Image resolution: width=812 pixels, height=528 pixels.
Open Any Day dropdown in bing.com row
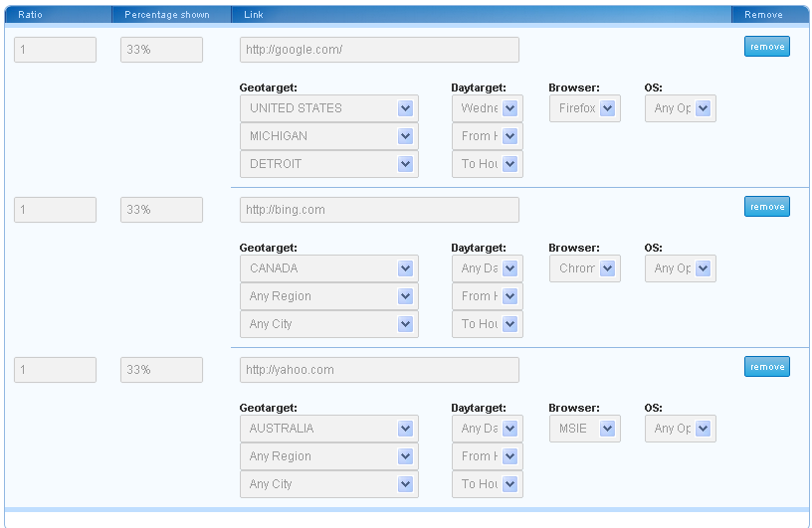point(488,268)
